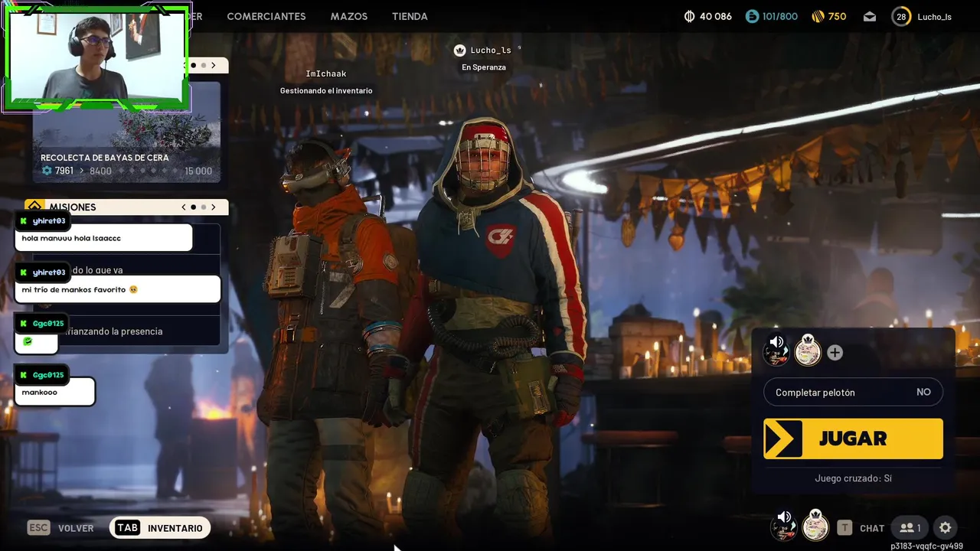Select the first page dot in Misiones header
This screenshot has width=980, height=551.
tap(193, 207)
